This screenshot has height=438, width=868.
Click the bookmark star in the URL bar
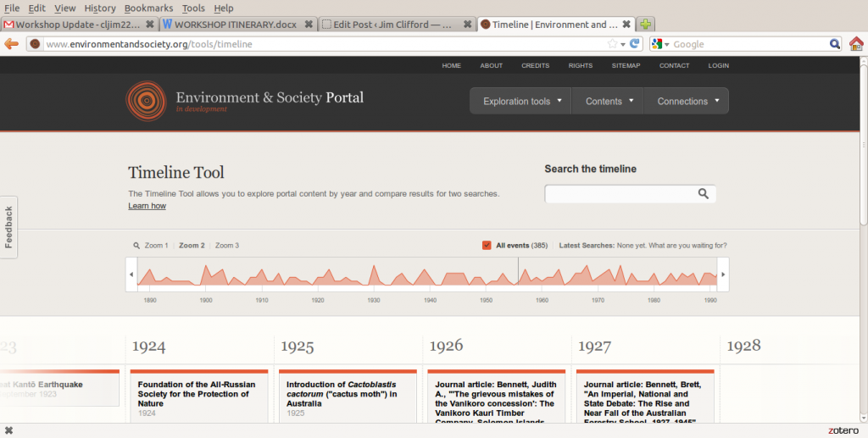coord(612,44)
